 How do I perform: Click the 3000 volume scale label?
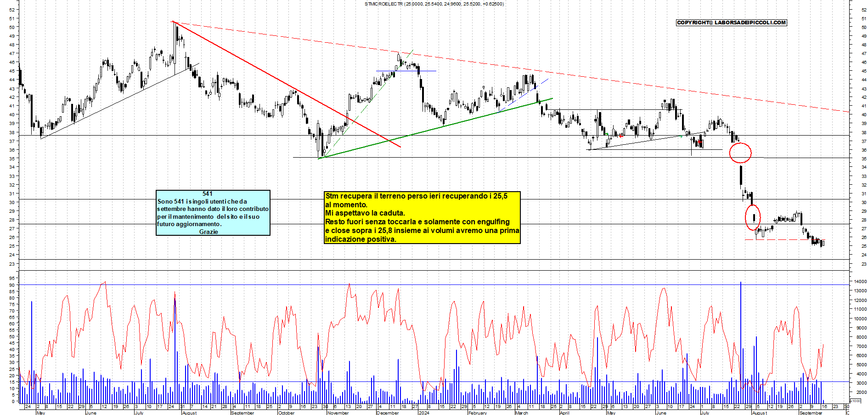coord(862,383)
